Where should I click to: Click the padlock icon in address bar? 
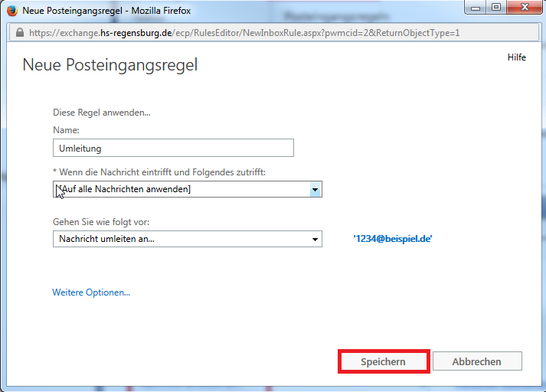[x=18, y=33]
